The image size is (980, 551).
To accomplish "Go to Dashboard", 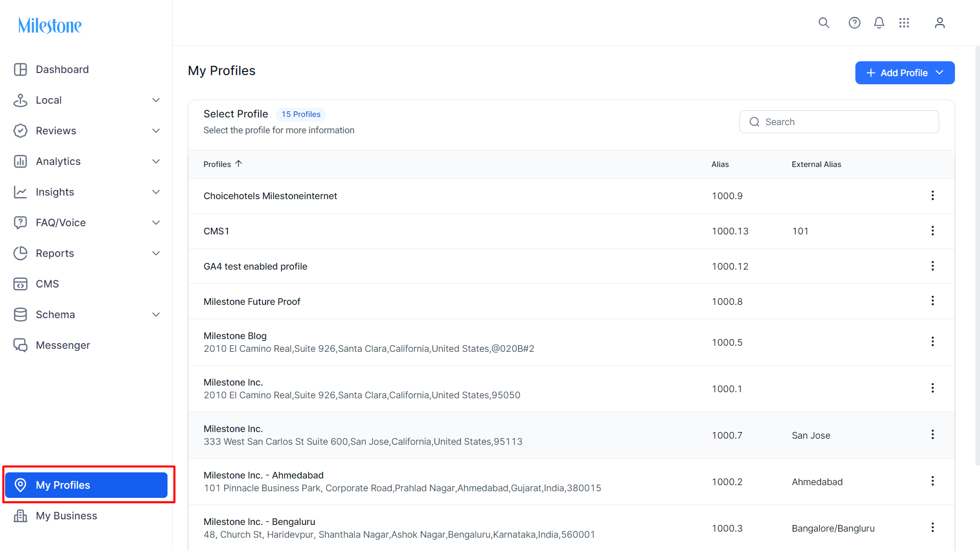I will (62, 69).
